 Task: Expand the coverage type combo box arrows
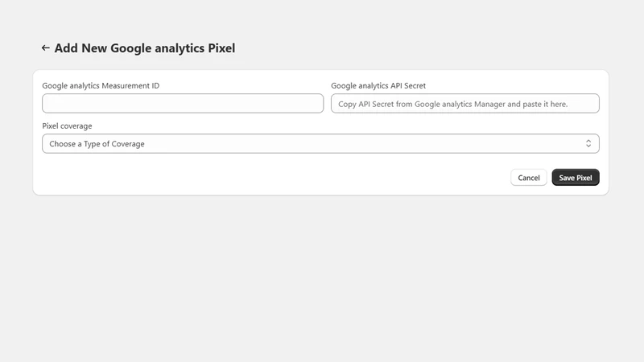(x=588, y=143)
